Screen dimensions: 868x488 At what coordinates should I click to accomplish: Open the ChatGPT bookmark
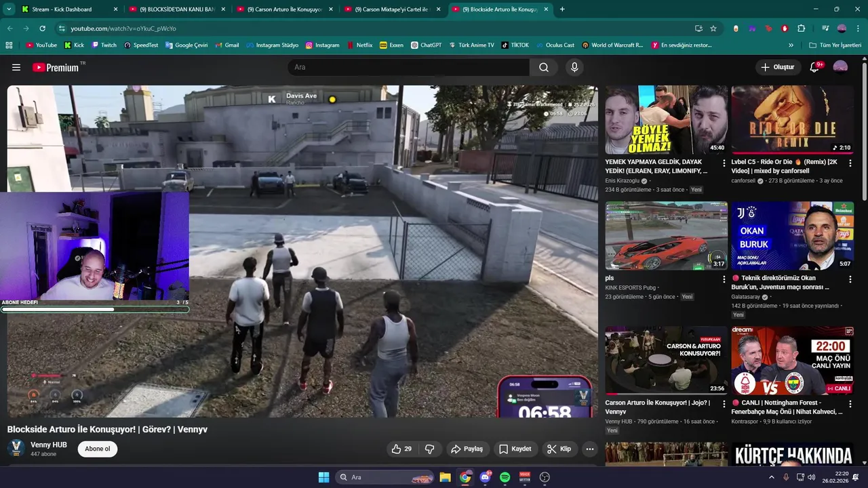tap(426, 45)
